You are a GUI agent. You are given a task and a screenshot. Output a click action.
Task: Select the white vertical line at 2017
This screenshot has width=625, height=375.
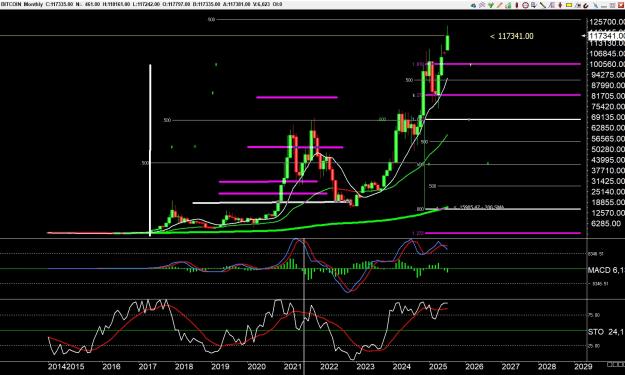click(150, 150)
